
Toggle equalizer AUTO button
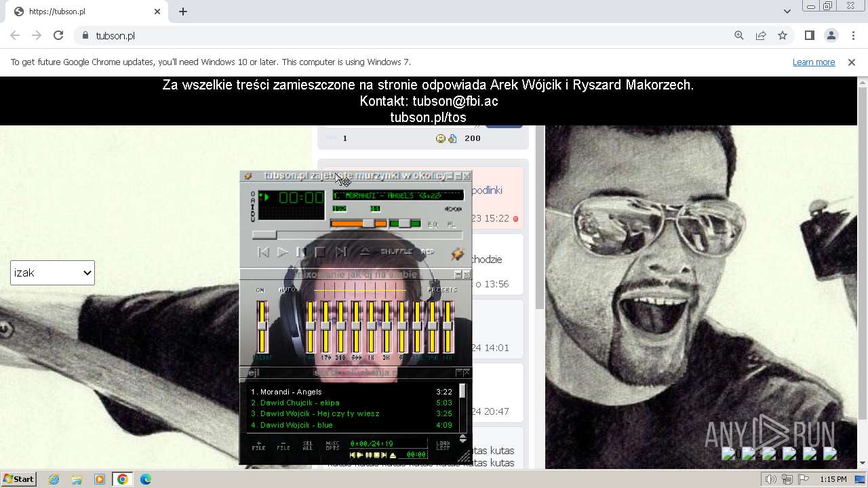287,290
